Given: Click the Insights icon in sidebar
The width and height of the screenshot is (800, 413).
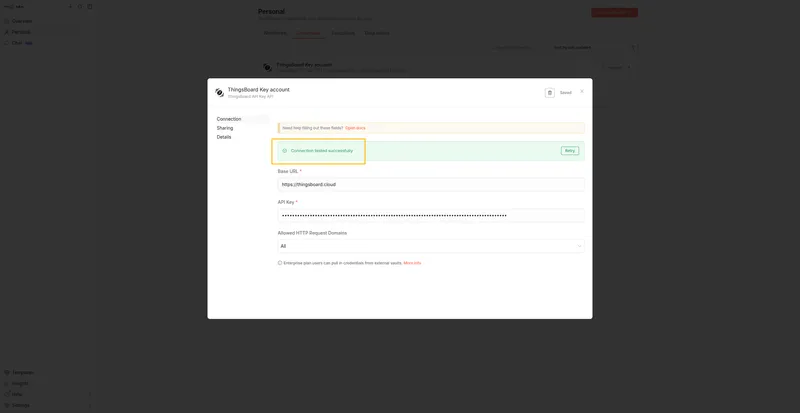Looking at the screenshot, I should (7, 383).
